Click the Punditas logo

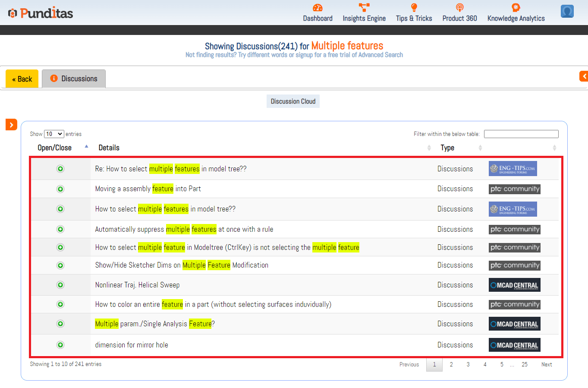click(41, 13)
